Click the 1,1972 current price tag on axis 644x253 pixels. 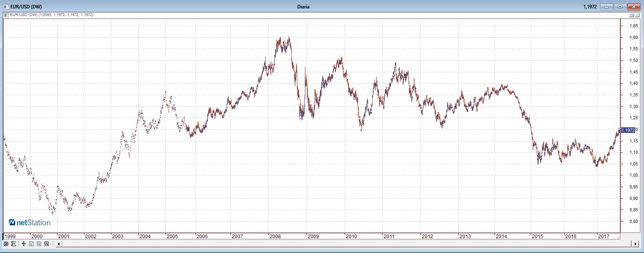(628, 130)
